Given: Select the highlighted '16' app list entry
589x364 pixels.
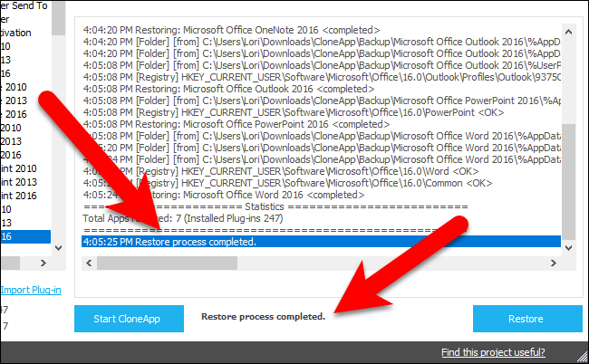Looking at the screenshot, I should [25, 237].
